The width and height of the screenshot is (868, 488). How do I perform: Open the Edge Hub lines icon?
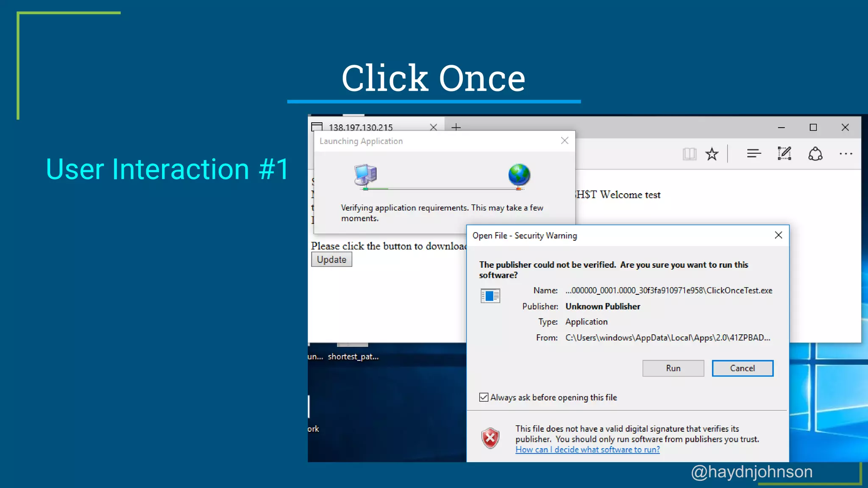(754, 153)
